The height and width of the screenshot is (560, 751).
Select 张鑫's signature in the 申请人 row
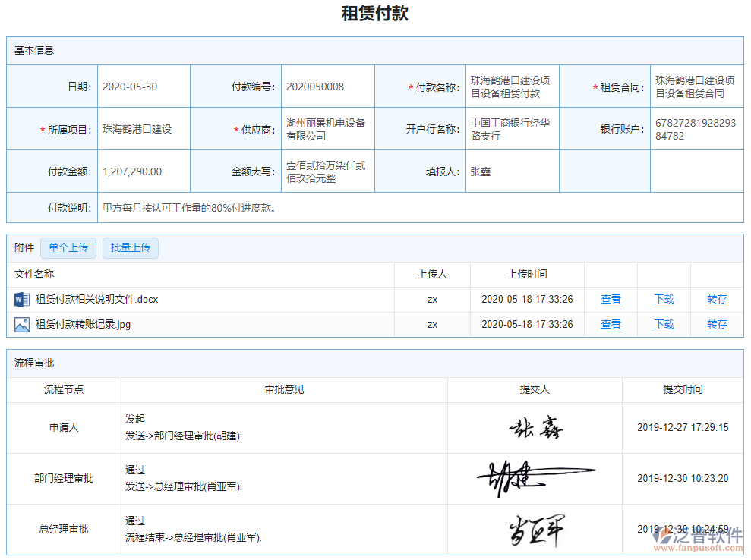tap(536, 426)
